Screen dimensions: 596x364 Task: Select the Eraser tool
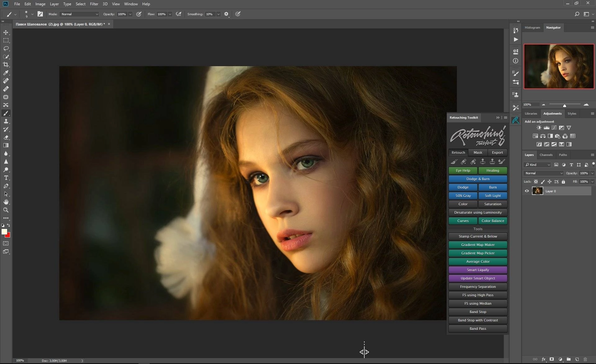point(6,137)
